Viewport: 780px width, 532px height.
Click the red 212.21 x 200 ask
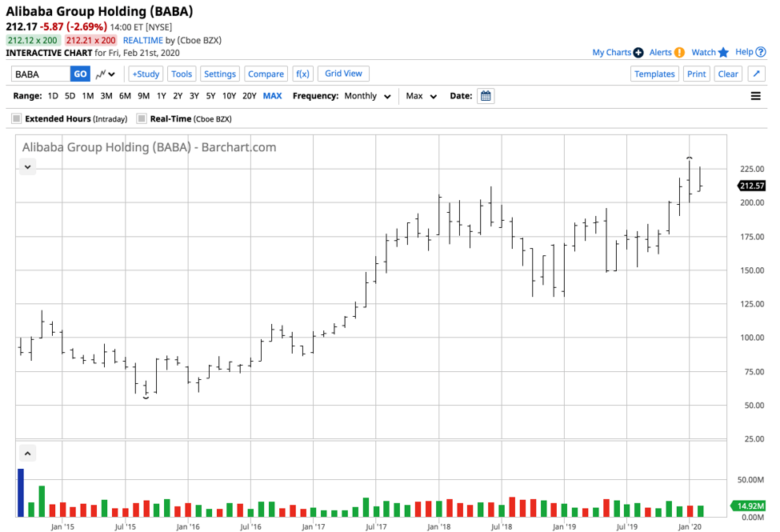[90, 40]
